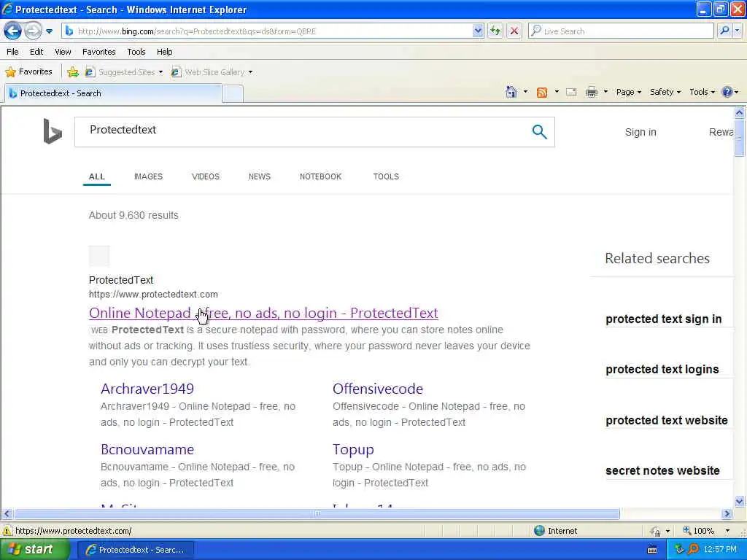Open the Bcnouvamame sublink
Image resolution: width=747 pixels, height=560 pixels.
coord(147,449)
